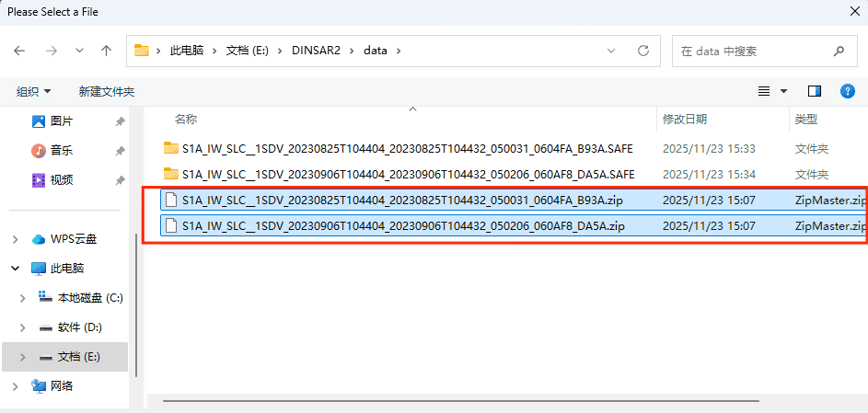Toggle the preview pane

815,91
